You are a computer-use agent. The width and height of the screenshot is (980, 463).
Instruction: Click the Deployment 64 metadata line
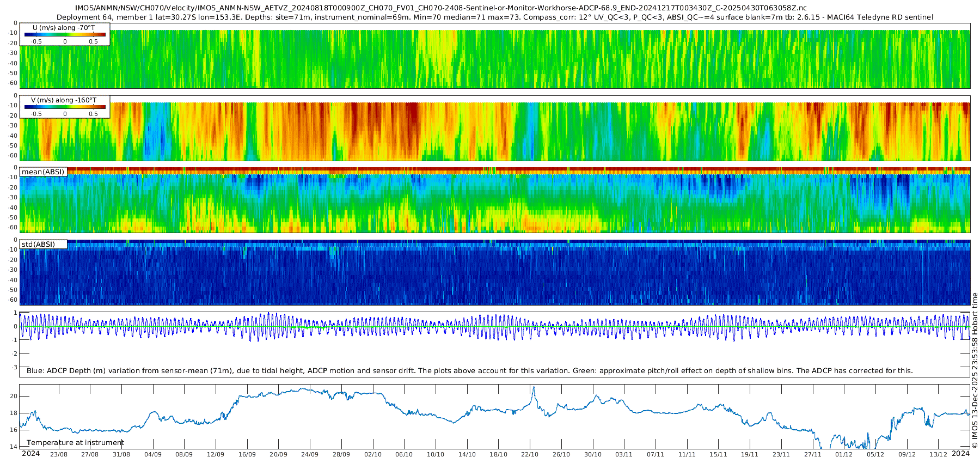[494, 17]
